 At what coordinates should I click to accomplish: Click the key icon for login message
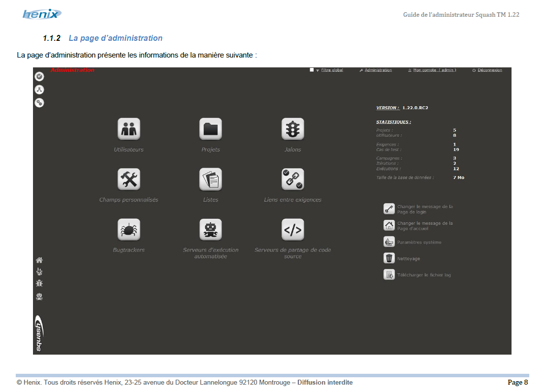[x=389, y=209]
